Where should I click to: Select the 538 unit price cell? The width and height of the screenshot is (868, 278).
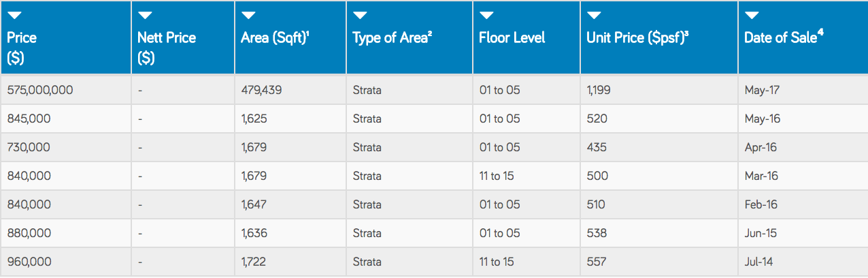[x=659, y=233]
